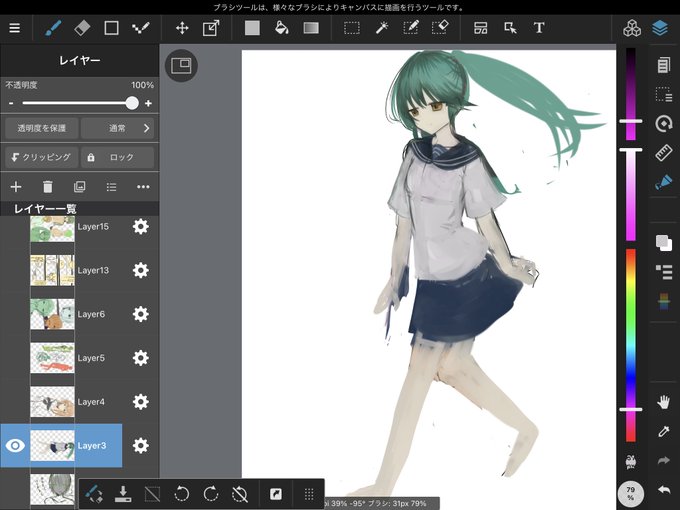Open the materials cubes panel

[x=632, y=29]
